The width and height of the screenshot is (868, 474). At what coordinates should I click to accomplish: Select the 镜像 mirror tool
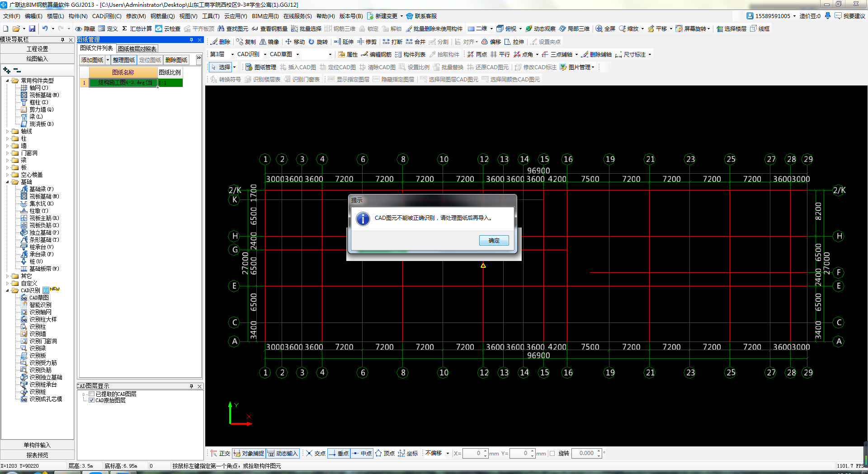coord(269,42)
